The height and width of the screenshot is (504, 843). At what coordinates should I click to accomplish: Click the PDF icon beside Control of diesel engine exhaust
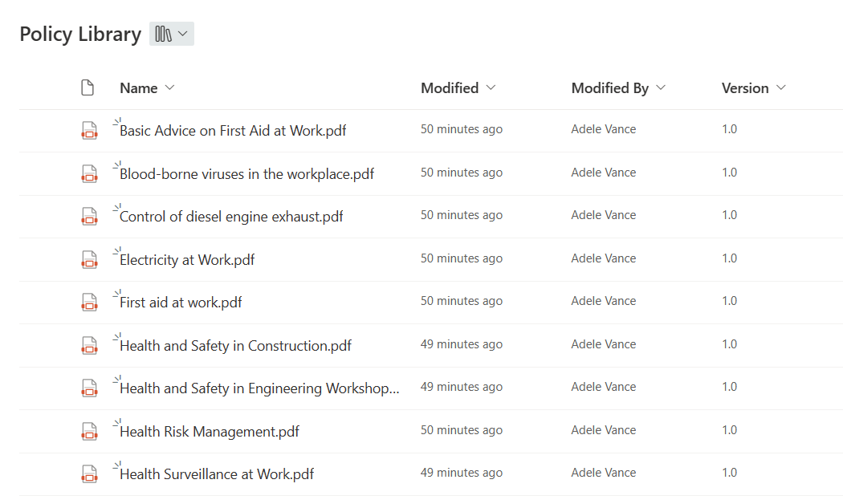89,215
